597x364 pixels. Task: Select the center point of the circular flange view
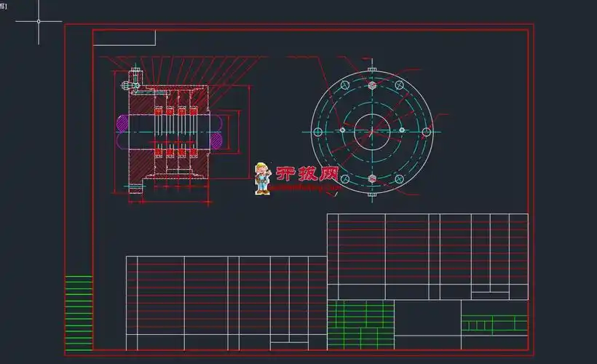click(371, 131)
